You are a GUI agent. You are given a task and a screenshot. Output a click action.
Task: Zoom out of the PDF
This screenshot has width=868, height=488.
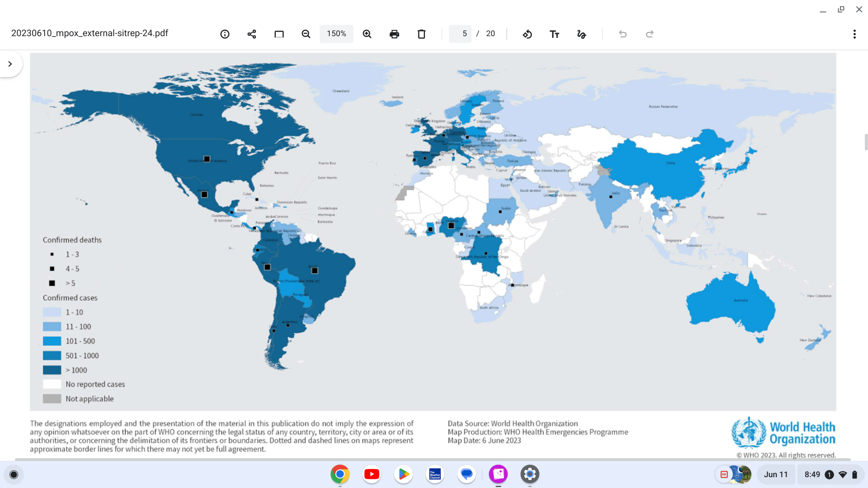point(306,34)
